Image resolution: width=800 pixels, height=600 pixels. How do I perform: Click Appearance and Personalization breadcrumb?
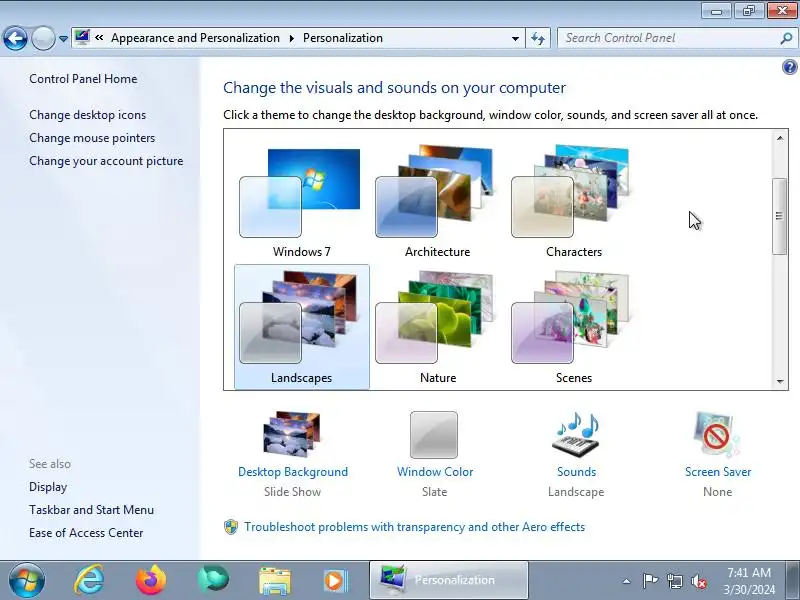[x=195, y=38]
